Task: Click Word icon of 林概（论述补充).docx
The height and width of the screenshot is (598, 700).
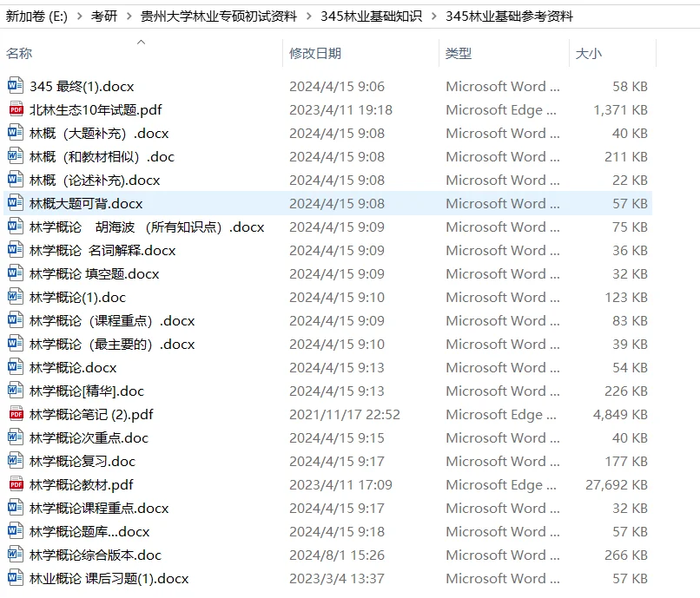Action: point(16,179)
